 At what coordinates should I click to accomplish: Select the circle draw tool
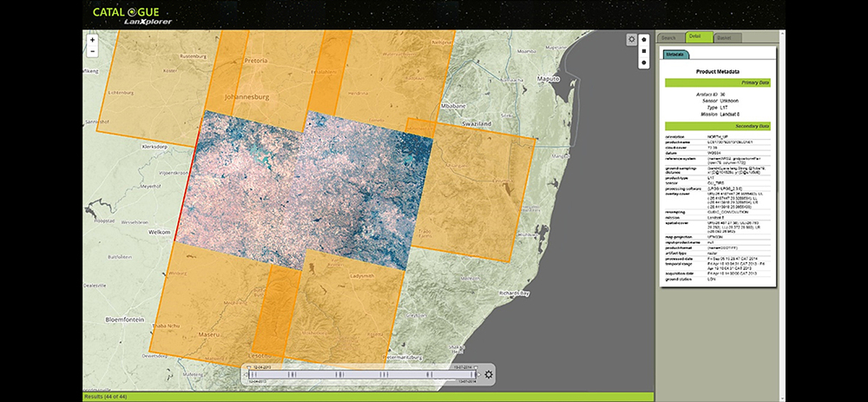coord(643,62)
